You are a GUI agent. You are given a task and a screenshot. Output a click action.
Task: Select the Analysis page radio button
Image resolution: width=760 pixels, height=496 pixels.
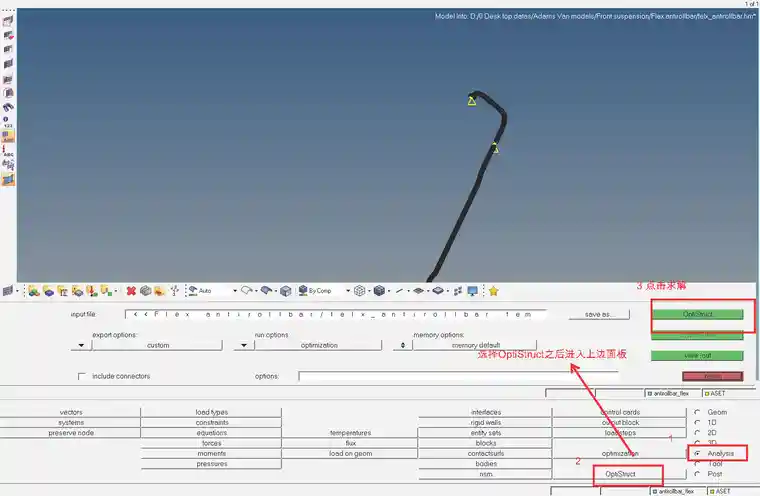(697, 453)
